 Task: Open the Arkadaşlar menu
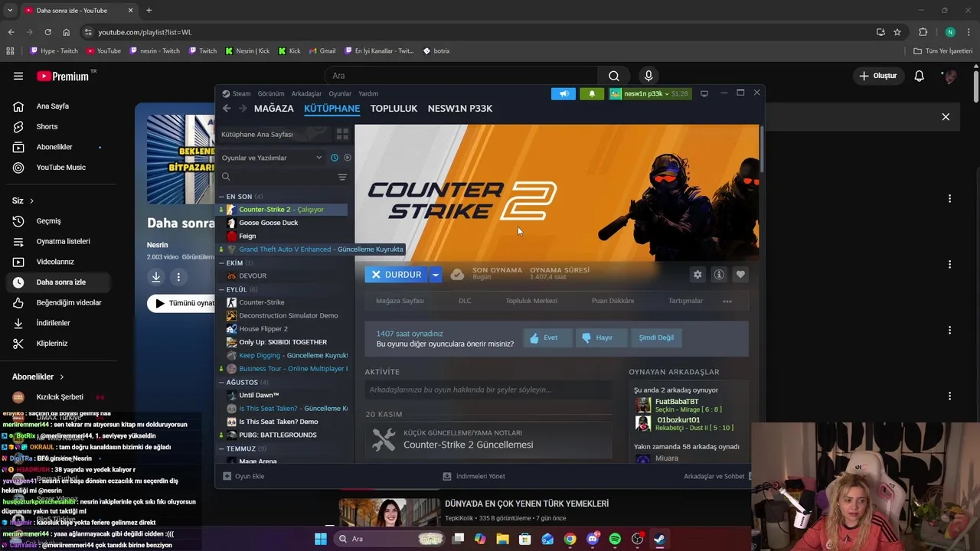pyautogui.click(x=306, y=93)
